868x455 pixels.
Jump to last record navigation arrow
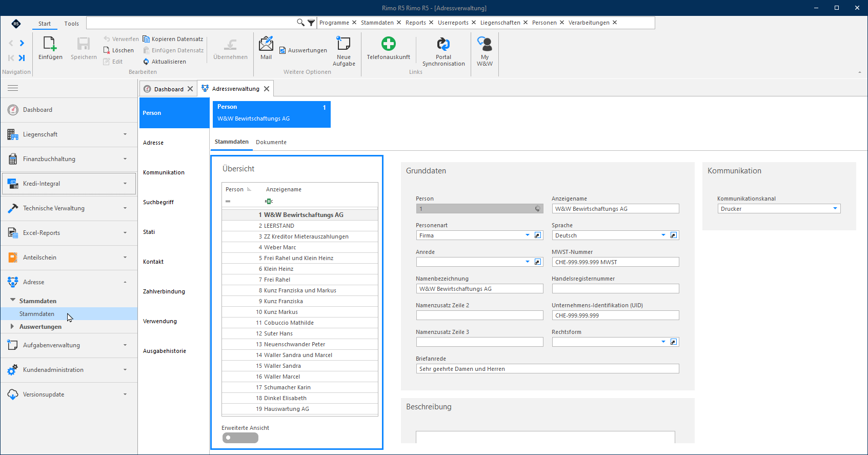coord(22,58)
